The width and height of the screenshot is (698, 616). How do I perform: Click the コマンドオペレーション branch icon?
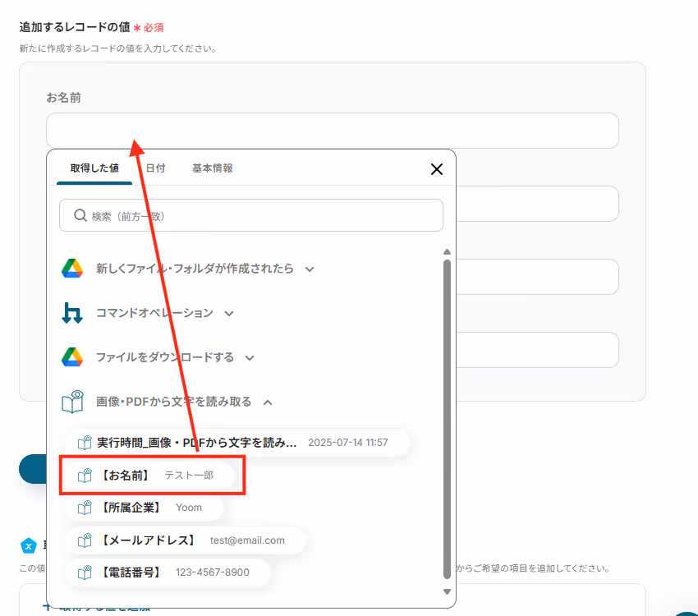click(x=72, y=313)
